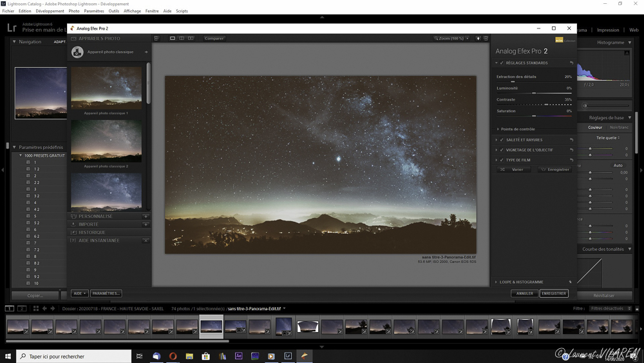Image resolution: width=644 pixels, height=363 pixels.
Task: Switch to side-by-side preview icon
Action: 191,39
